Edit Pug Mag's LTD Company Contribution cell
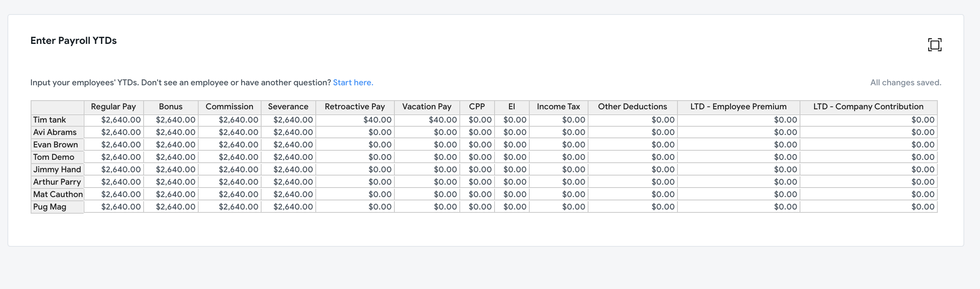980x289 pixels. (869, 207)
